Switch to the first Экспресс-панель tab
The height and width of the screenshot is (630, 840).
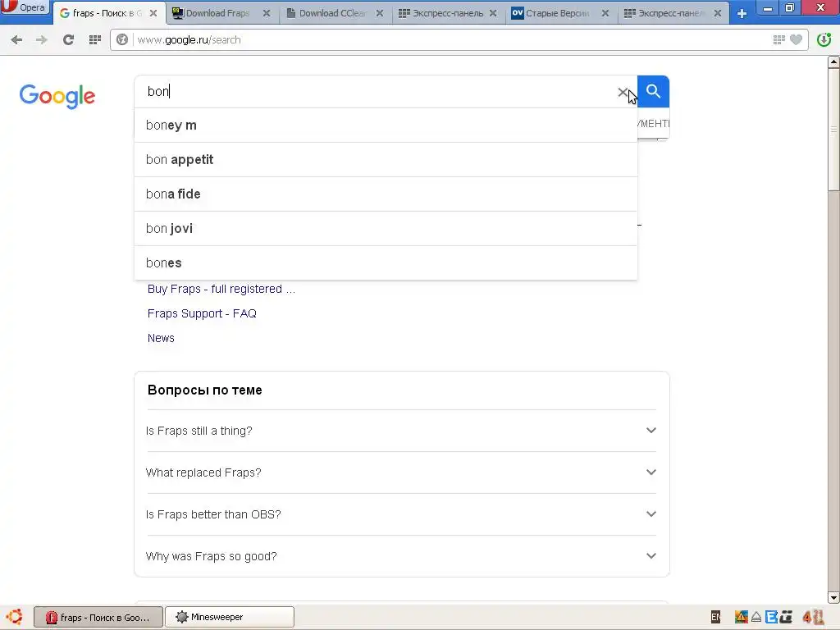(x=447, y=13)
